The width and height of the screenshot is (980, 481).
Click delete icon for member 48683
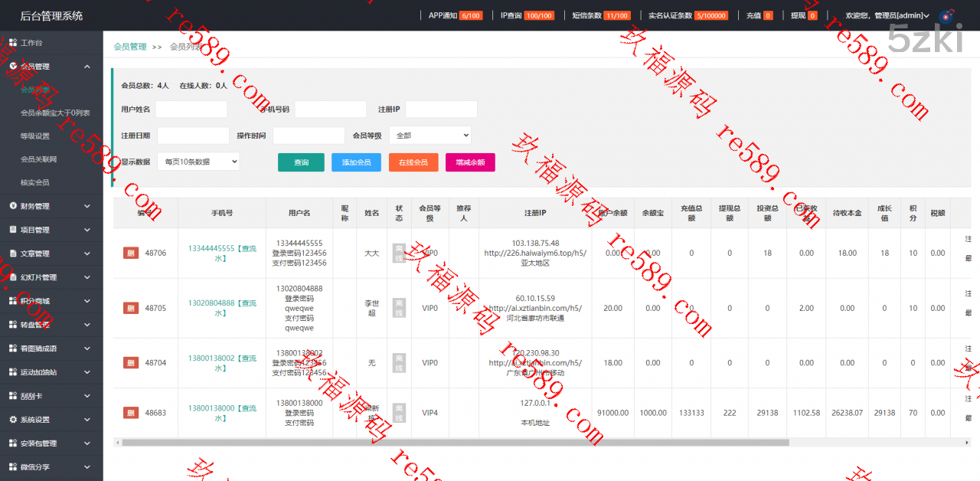click(x=131, y=413)
